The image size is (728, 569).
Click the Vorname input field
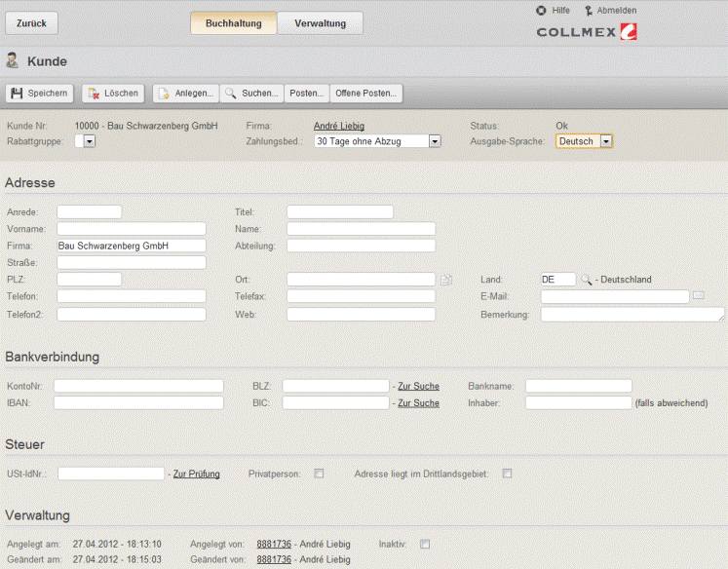point(132,229)
